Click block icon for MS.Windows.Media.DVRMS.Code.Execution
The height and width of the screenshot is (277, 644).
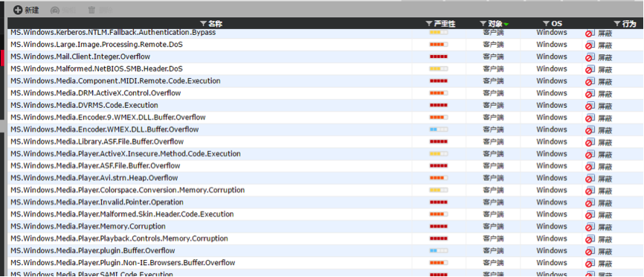(x=590, y=106)
